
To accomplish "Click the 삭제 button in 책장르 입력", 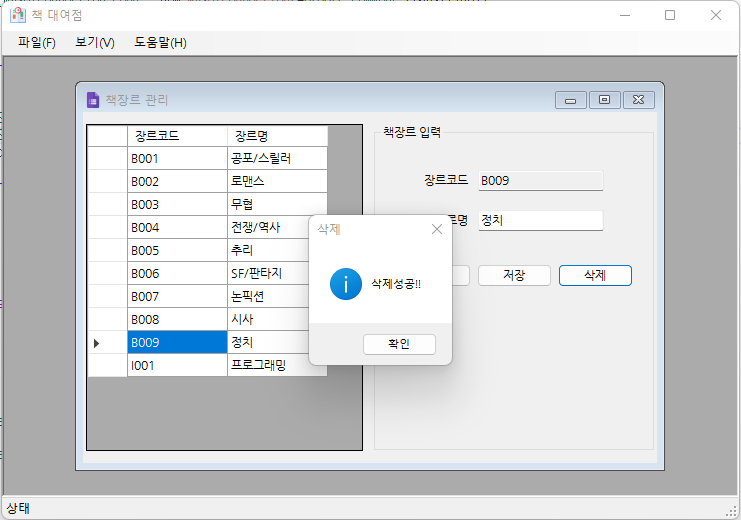I will [x=595, y=276].
